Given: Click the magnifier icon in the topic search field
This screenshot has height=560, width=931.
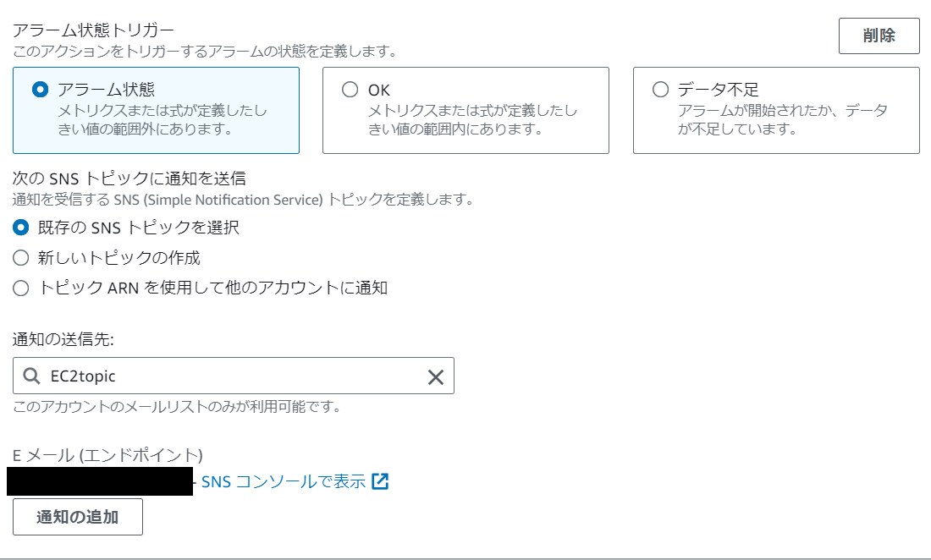Looking at the screenshot, I should 30,376.
